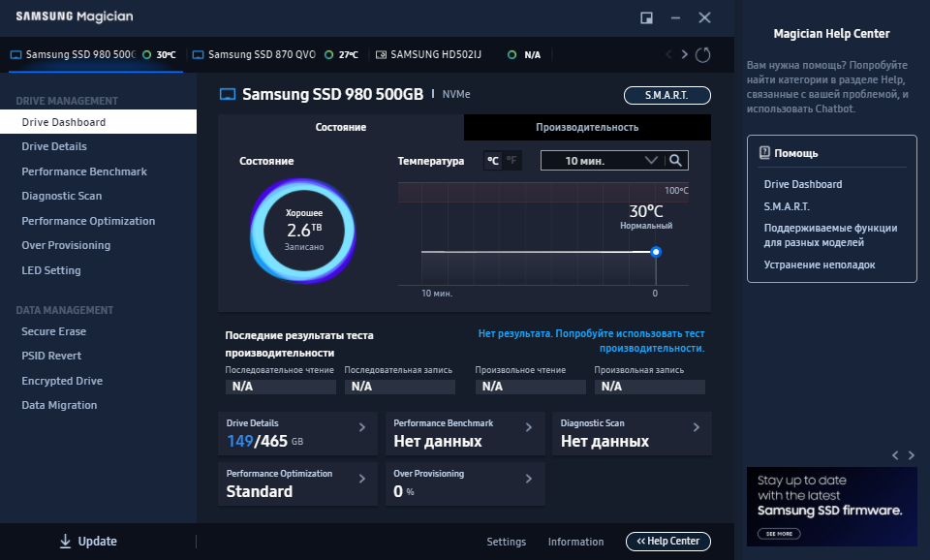Click the Standard optimization value

(x=260, y=491)
